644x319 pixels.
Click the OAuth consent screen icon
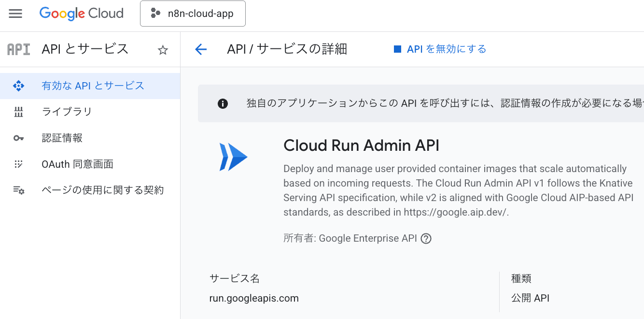pos(18,164)
